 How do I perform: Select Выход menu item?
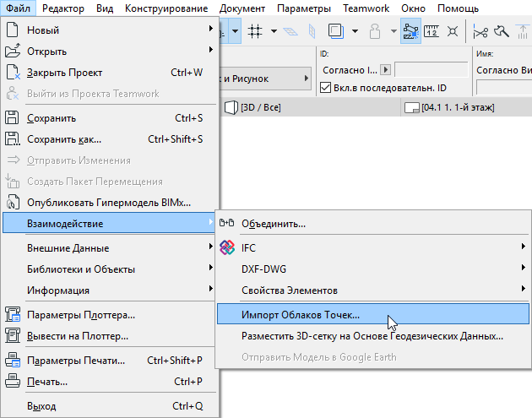(109, 405)
